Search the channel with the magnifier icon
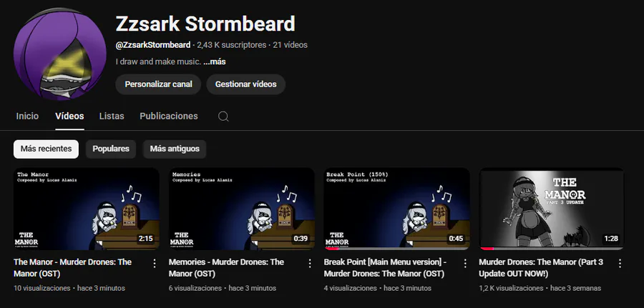 [223, 116]
